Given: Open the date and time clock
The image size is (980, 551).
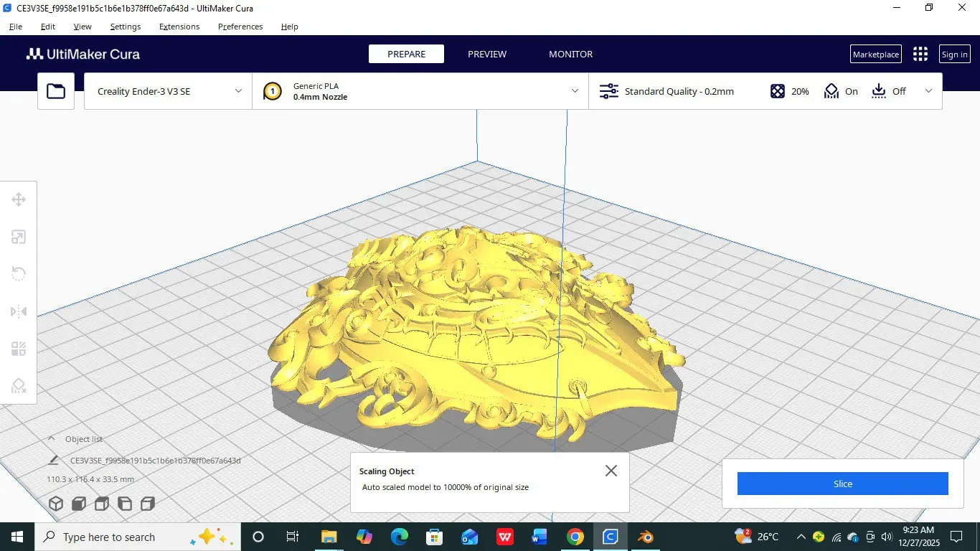Looking at the screenshot, I should 918,537.
